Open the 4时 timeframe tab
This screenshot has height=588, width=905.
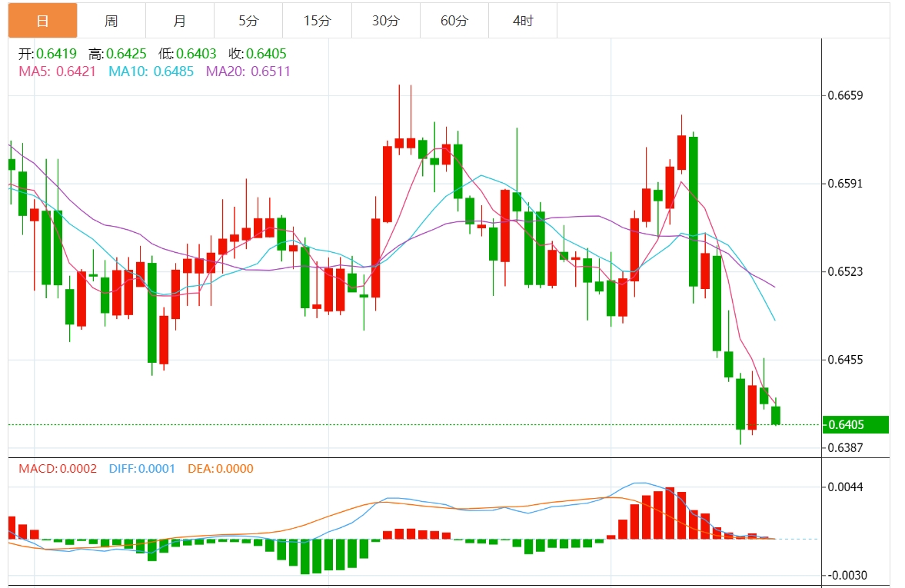524,21
